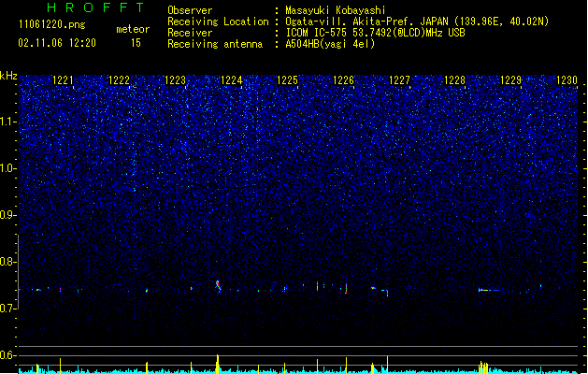The image size is (588, 374).
Task: Click the 0.7 kHz axis label
Action: pyautogui.click(x=7, y=309)
